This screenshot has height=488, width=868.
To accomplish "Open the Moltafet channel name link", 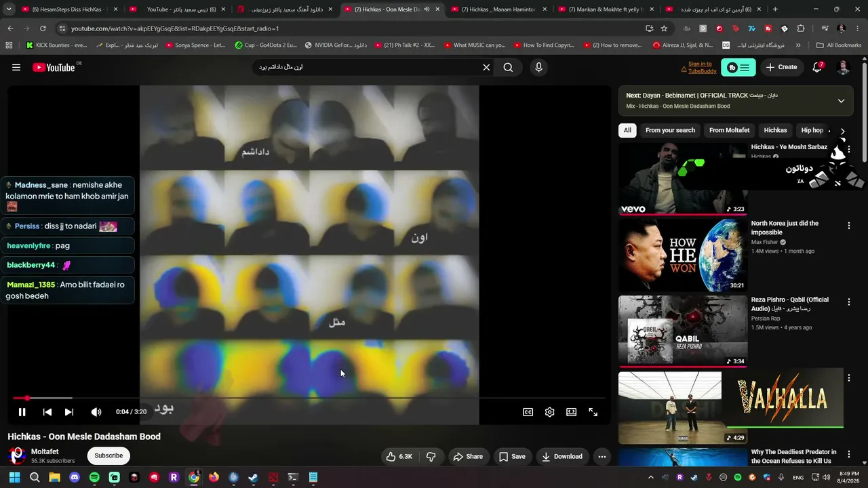I will click(x=45, y=451).
